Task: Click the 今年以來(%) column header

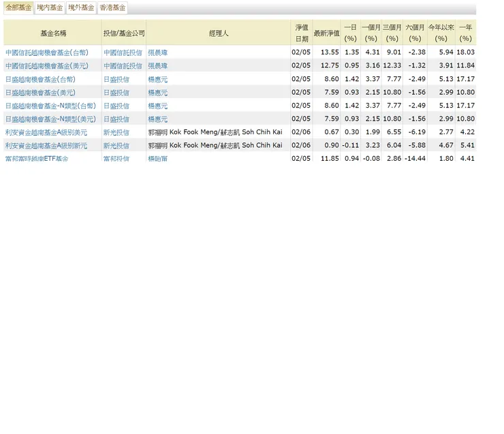Action: coord(441,33)
